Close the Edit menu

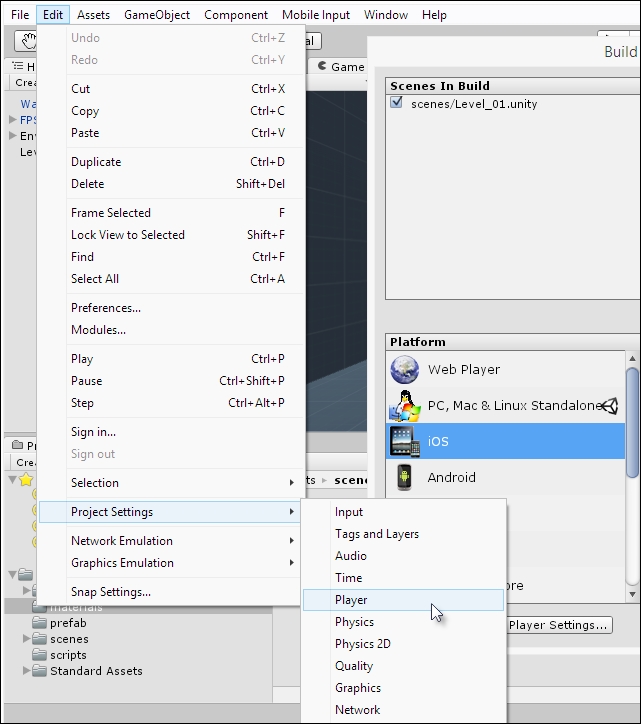point(53,15)
